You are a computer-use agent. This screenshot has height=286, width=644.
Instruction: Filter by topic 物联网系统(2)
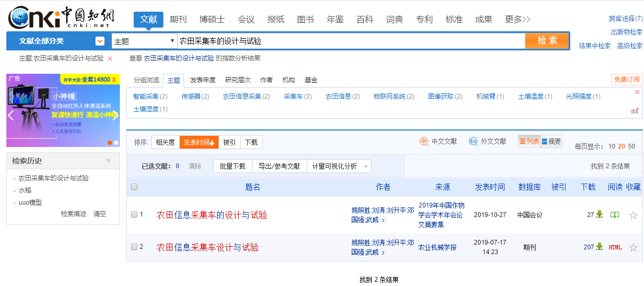click(x=393, y=97)
